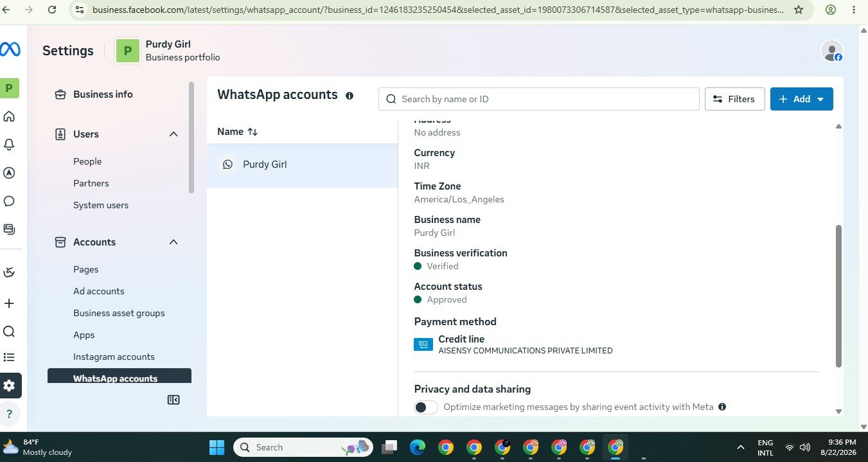Launch Microsoft Edge from the taskbar
This screenshot has width=868, height=462.
coord(418,447)
